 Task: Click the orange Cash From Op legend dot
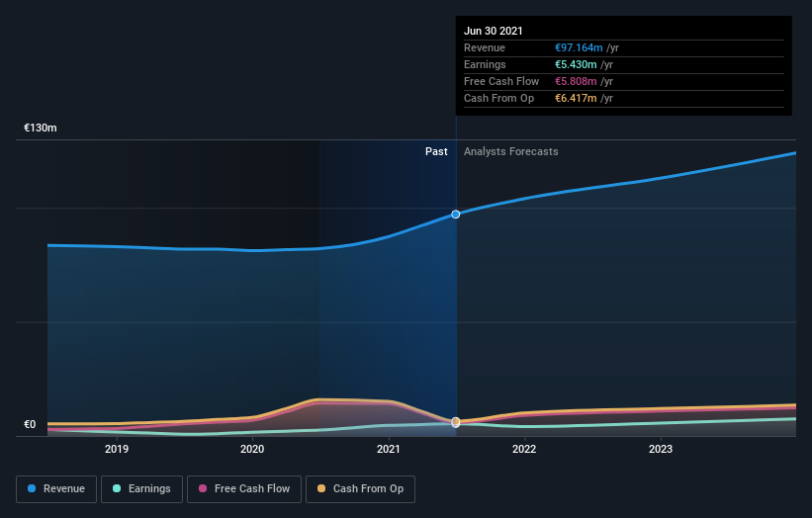321,488
